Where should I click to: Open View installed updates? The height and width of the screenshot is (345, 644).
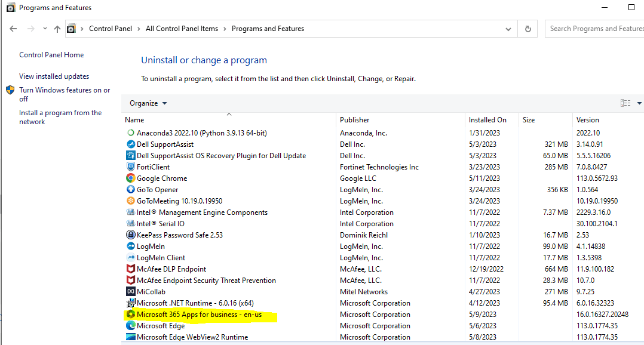(54, 76)
